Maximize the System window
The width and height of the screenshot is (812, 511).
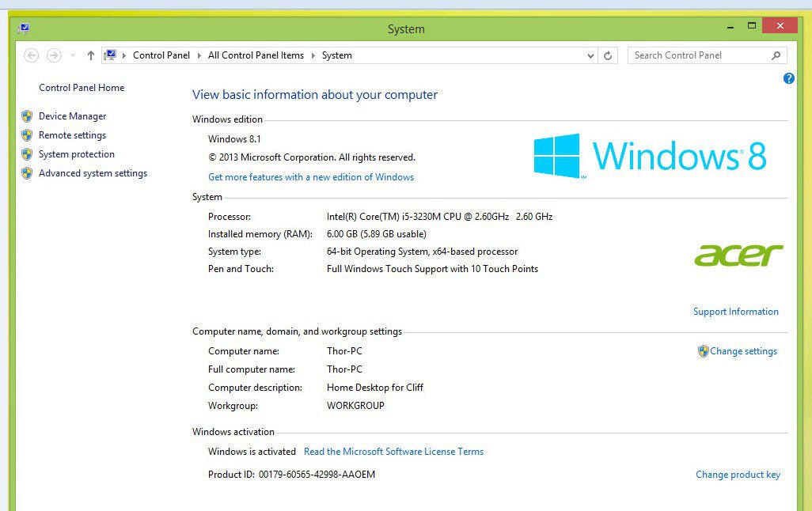pyautogui.click(x=752, y=26)
